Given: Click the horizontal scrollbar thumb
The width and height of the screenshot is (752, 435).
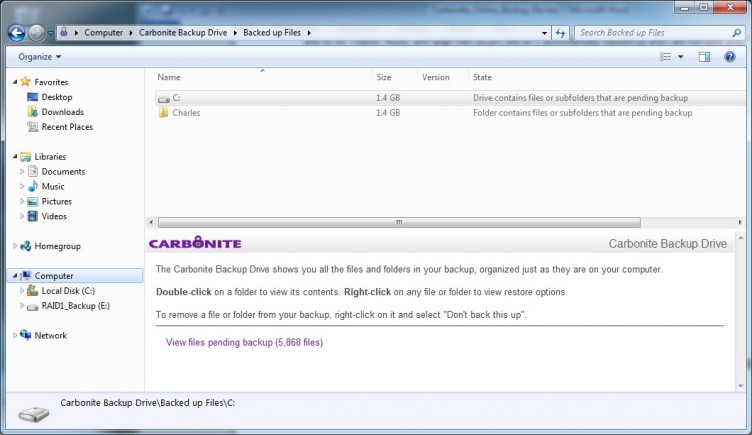Looking at the screenshot, I should (x=399, y=223).
